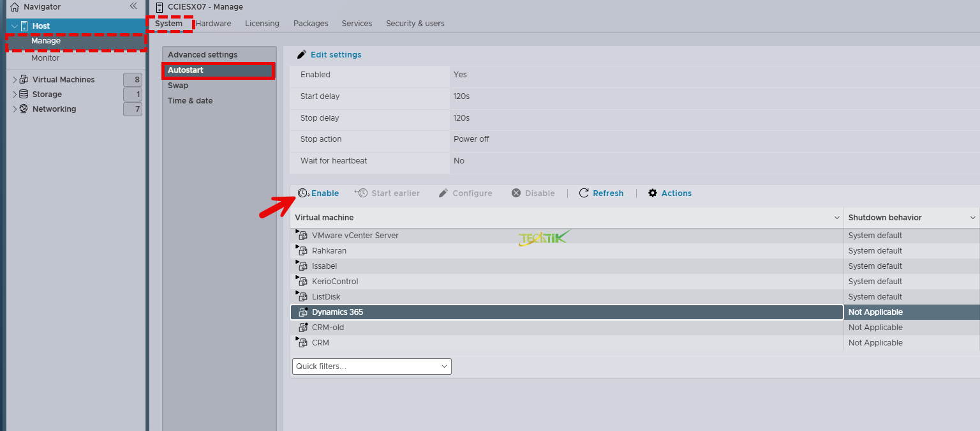Expand the Storage tree node
The width and height of the screenshot is (980, 431).
pos(15,95)
